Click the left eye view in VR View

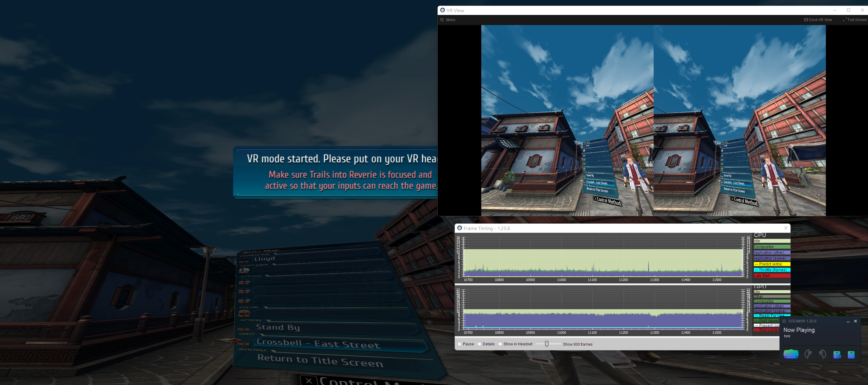click(x=567, y=120)
